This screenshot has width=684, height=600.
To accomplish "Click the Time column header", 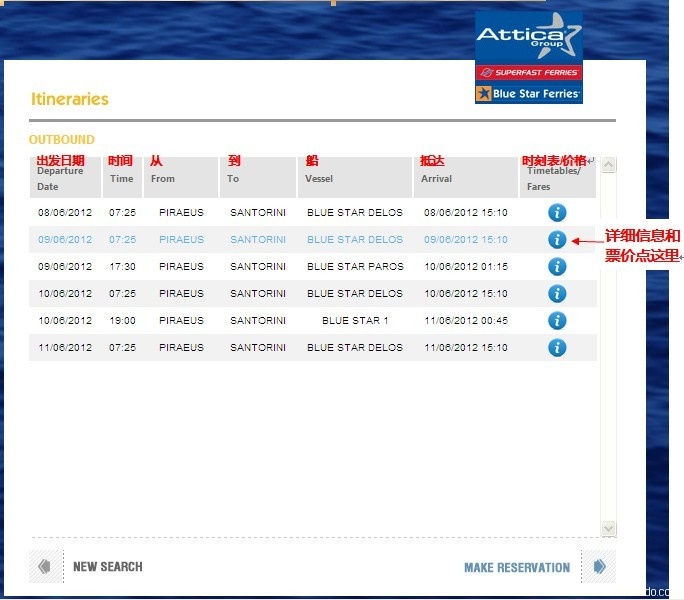I will tap(121, 178).
